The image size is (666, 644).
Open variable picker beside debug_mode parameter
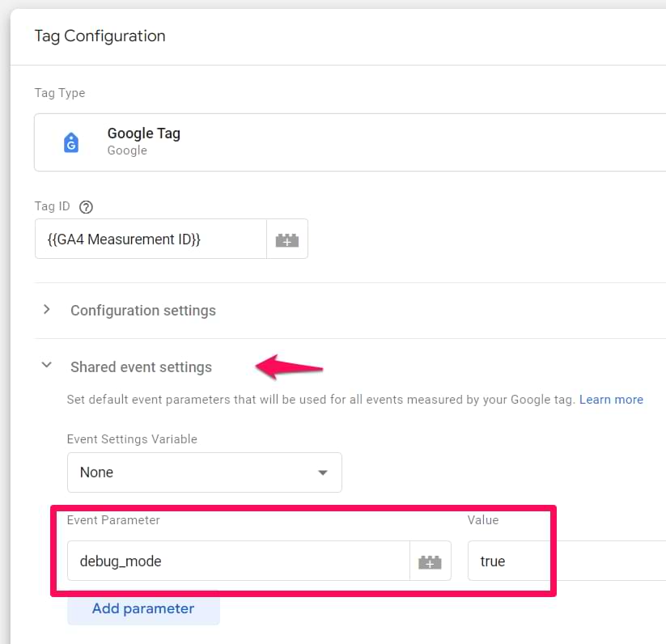click(x=431, y=561)
